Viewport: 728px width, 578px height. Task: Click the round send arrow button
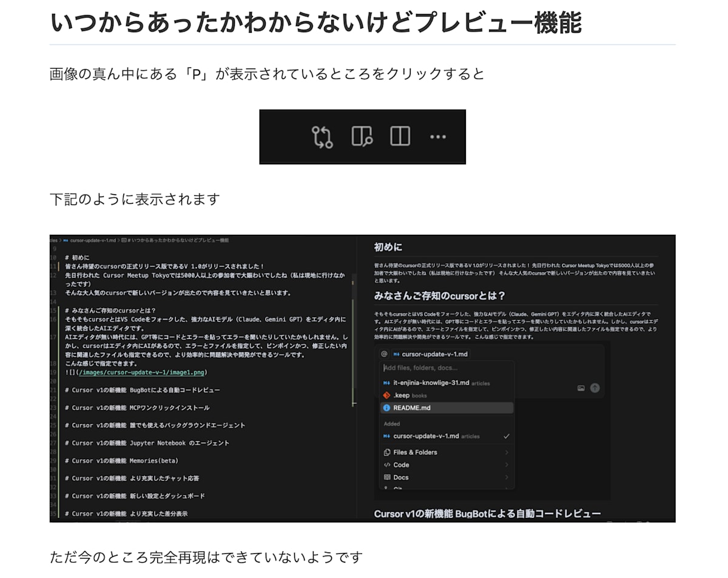595,388
